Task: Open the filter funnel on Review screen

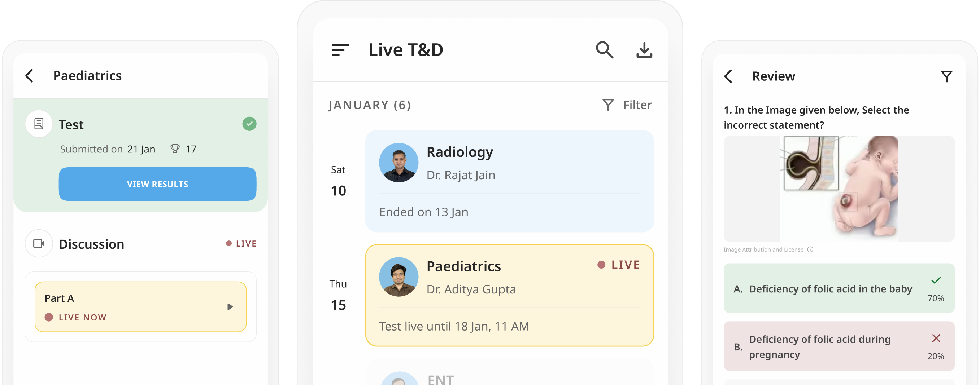Action: coord(946,76)
